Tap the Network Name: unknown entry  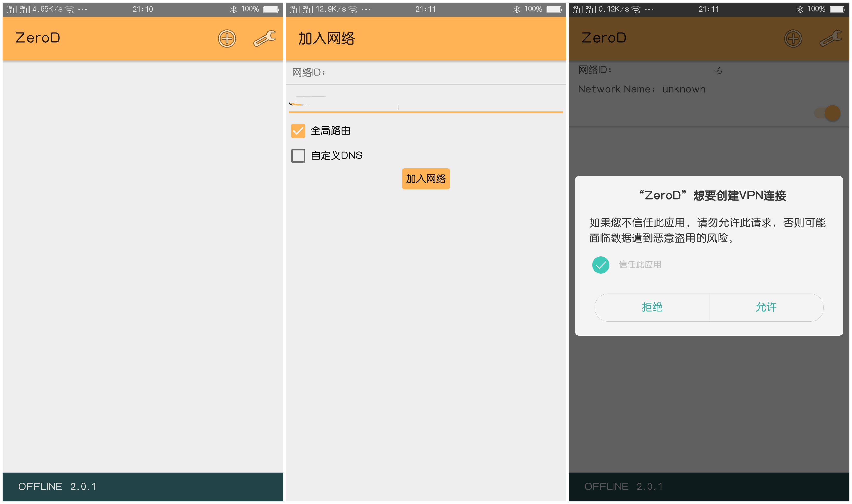coord(642,89)
